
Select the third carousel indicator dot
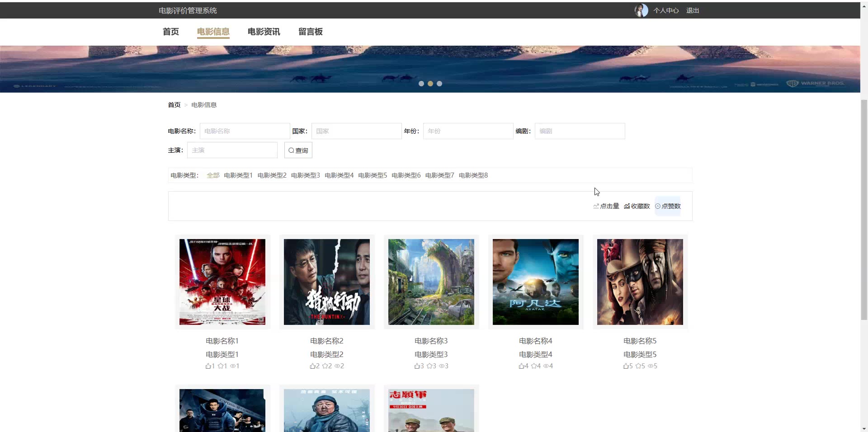point(439,84)
